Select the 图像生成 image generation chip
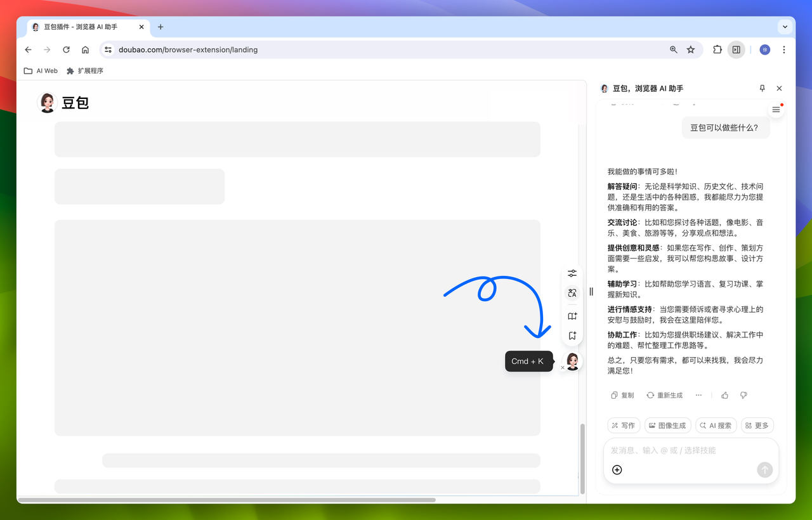Image resolution: width=812 pixels, height=520 pixels. point(667,426)
